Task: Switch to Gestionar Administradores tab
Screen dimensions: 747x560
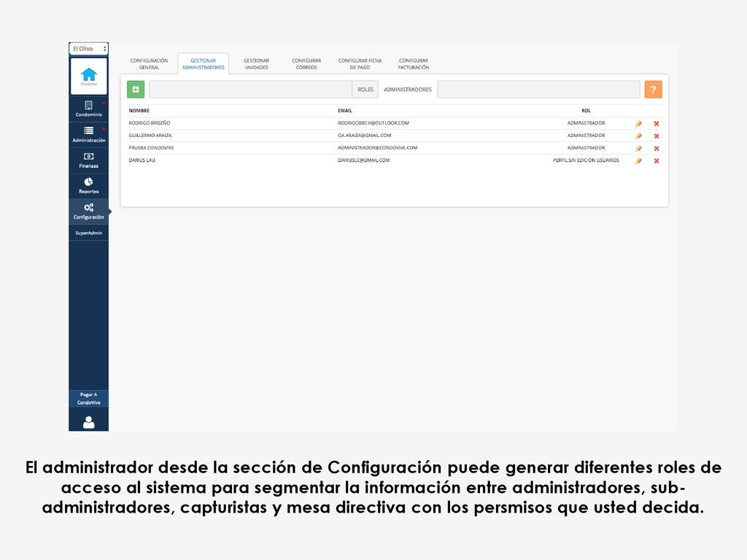Action: (x=204, y=64)
